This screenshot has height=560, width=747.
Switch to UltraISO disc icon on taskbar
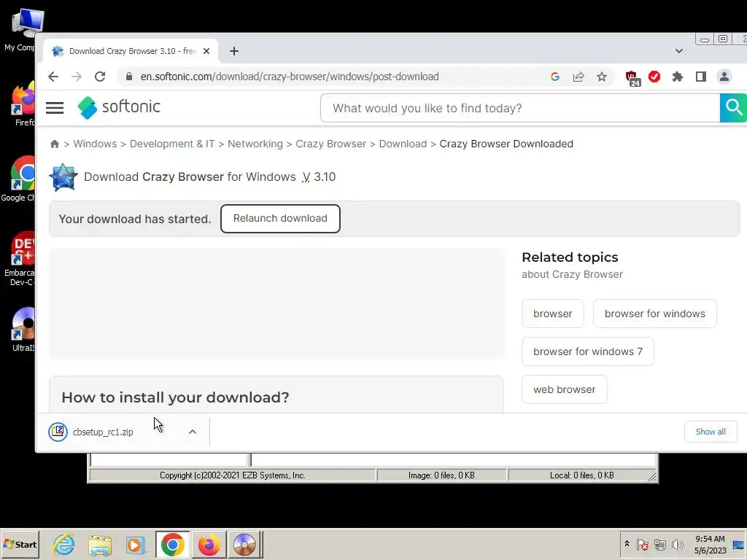pyautogui.click(x=244, y=544)
